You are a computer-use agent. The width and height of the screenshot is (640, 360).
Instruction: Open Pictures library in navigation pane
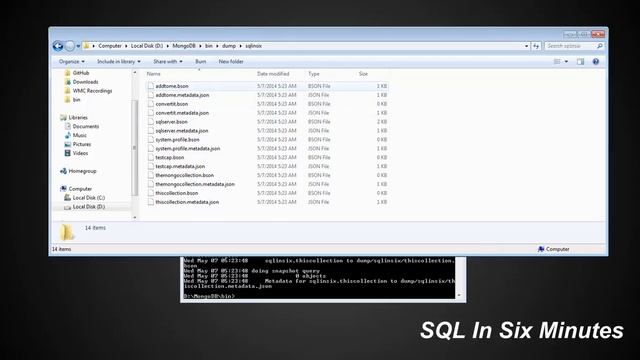click(82, 144)
